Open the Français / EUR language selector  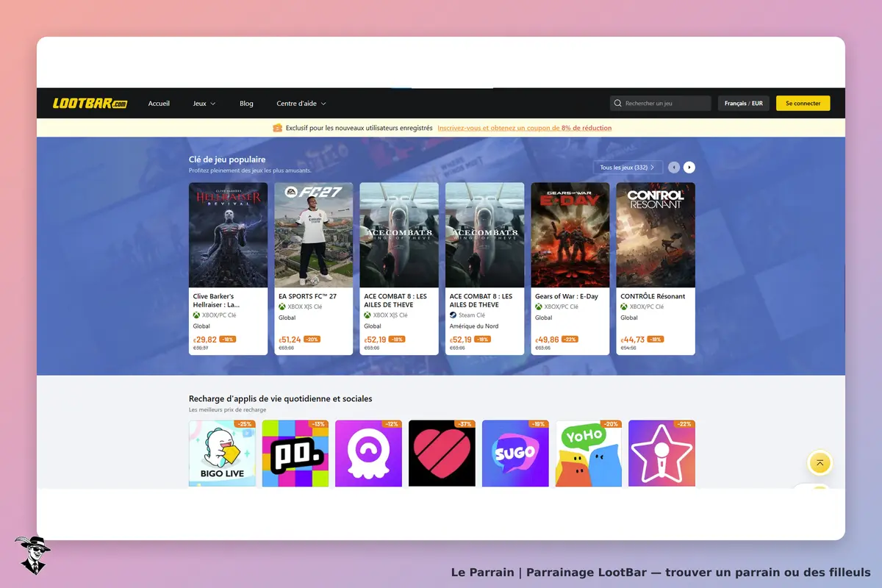[x=744, y=104]
